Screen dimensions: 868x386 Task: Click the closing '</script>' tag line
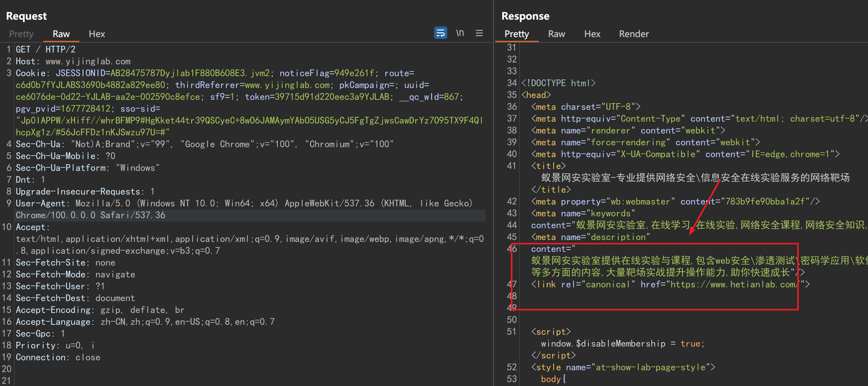[x=553, y=355]
